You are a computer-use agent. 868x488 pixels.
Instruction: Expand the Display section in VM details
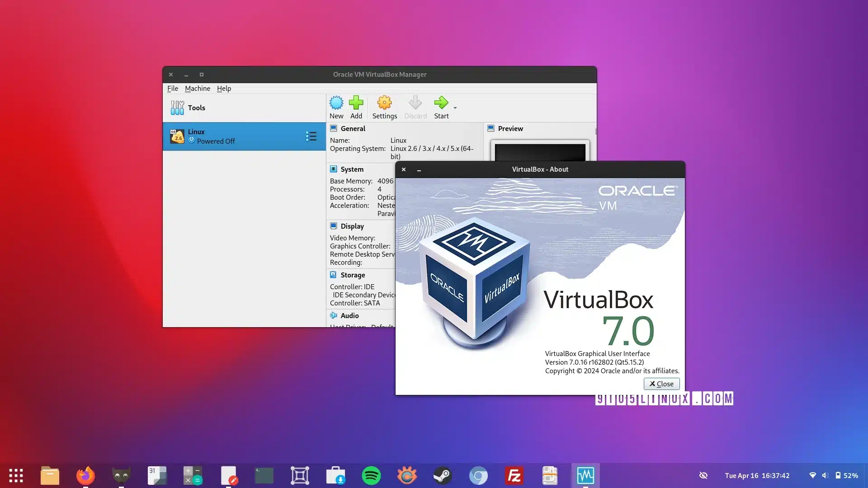[x=351, y=226]
